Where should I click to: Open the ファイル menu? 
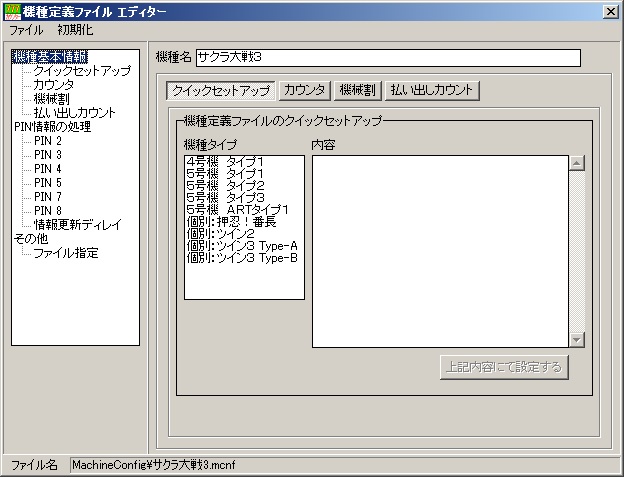pos(26,30)
